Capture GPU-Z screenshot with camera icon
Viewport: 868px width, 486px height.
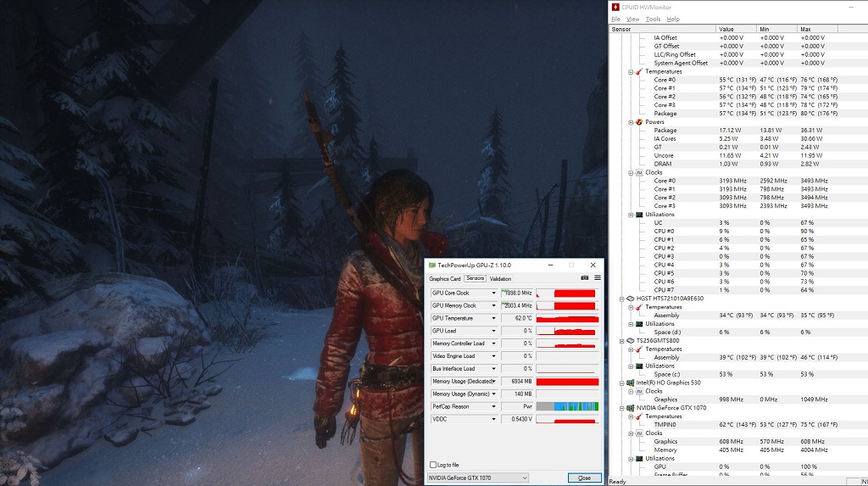click(584, 278)
